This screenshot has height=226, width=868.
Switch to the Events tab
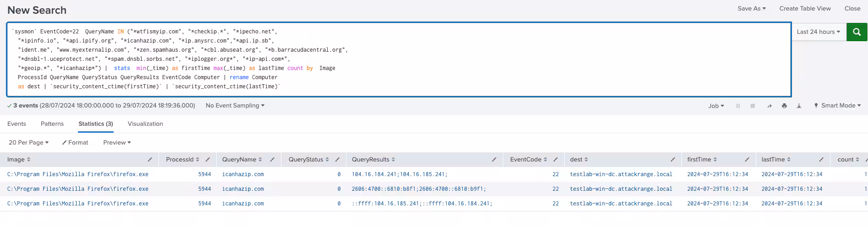tap(16, 124)
